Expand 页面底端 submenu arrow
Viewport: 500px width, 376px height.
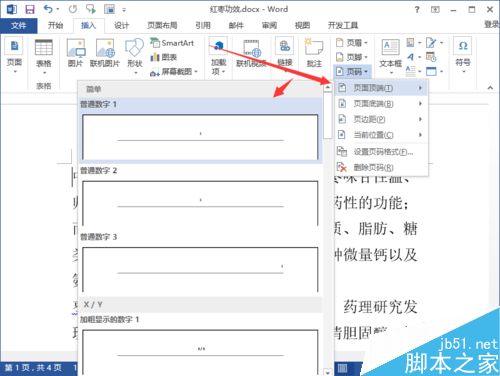tap(420, 104)
